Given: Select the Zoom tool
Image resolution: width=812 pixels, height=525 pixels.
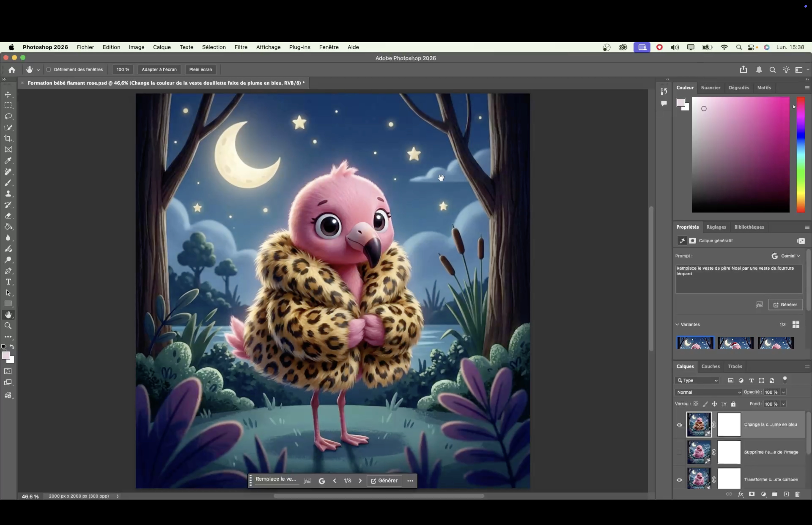Looking at the screenshot, I should 8,326.
